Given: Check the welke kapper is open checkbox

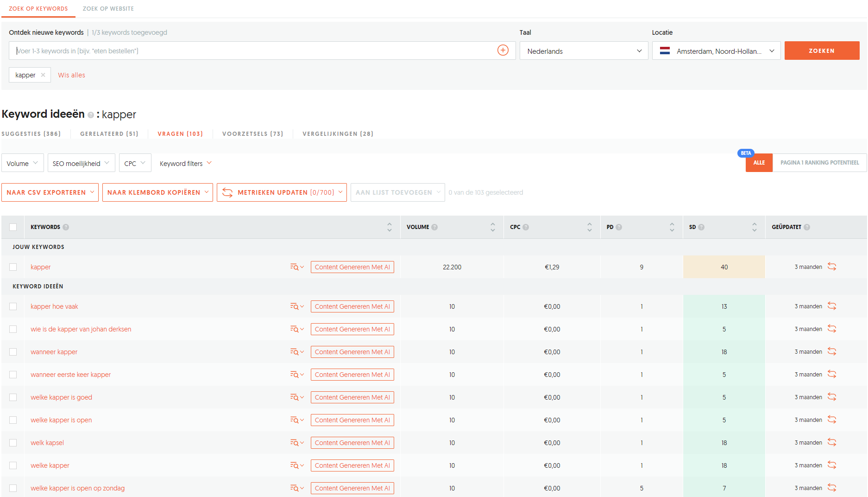Looking at the screenshot, I should coord(13,420).
